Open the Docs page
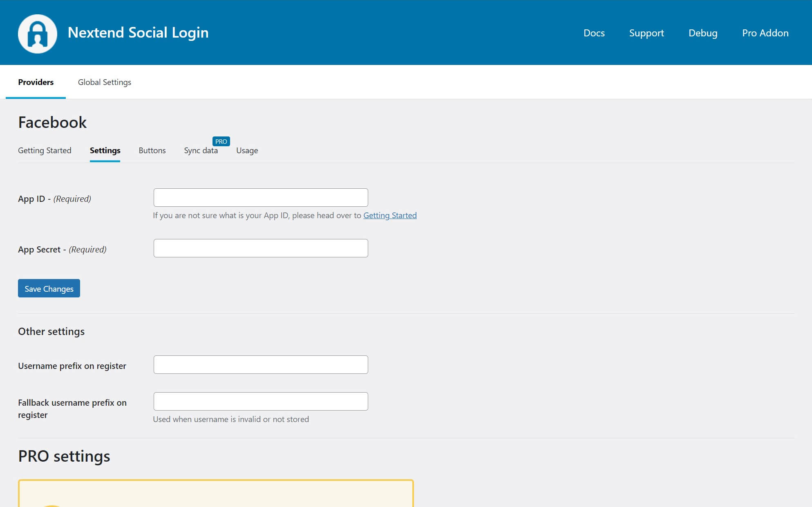 [594, 33]
